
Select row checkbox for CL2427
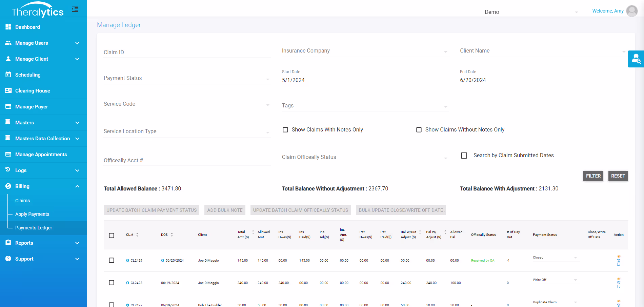[112, 305]
